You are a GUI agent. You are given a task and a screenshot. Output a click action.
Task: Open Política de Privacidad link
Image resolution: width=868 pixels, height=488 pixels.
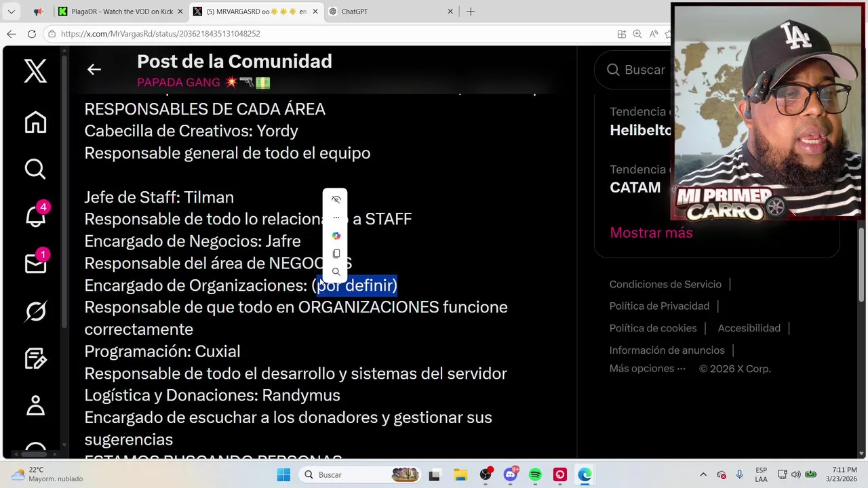(x=659, y=306)
